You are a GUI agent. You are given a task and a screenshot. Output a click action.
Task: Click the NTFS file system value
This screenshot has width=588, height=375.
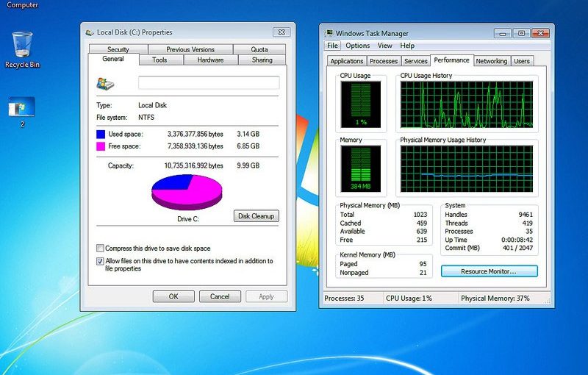[146, 118]
